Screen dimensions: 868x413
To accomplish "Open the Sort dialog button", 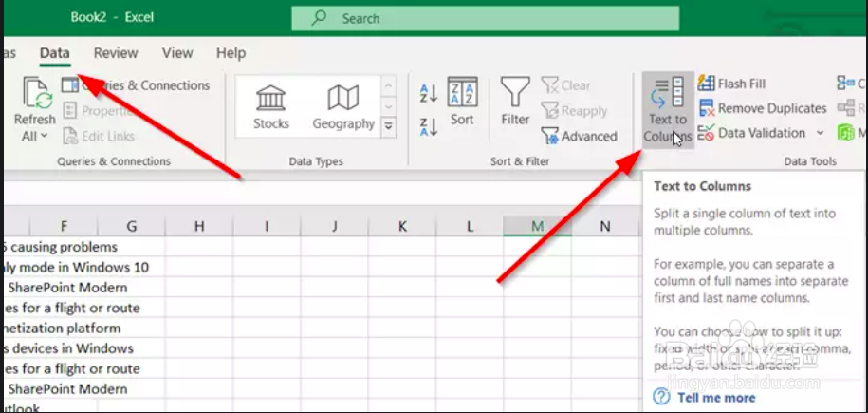I will [x=462, y=103].
